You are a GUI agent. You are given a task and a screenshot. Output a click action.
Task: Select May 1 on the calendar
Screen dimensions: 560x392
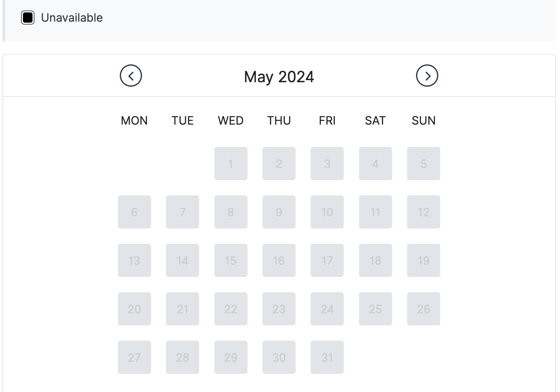pos(231,163)
